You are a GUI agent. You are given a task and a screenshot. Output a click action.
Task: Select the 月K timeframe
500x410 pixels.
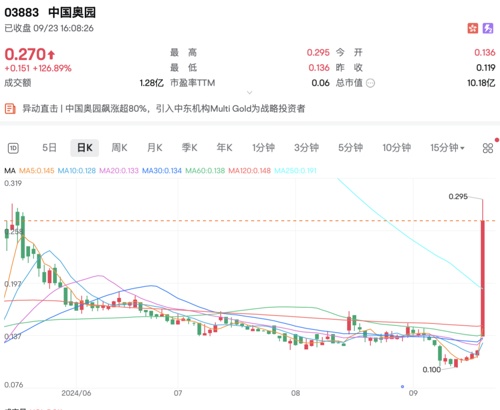coord(155,148)
